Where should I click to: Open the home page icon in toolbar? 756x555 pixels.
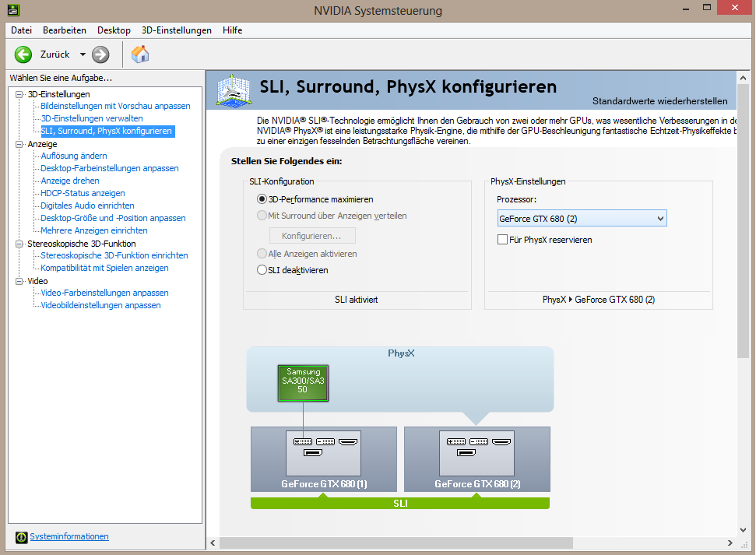pos(140,54)
